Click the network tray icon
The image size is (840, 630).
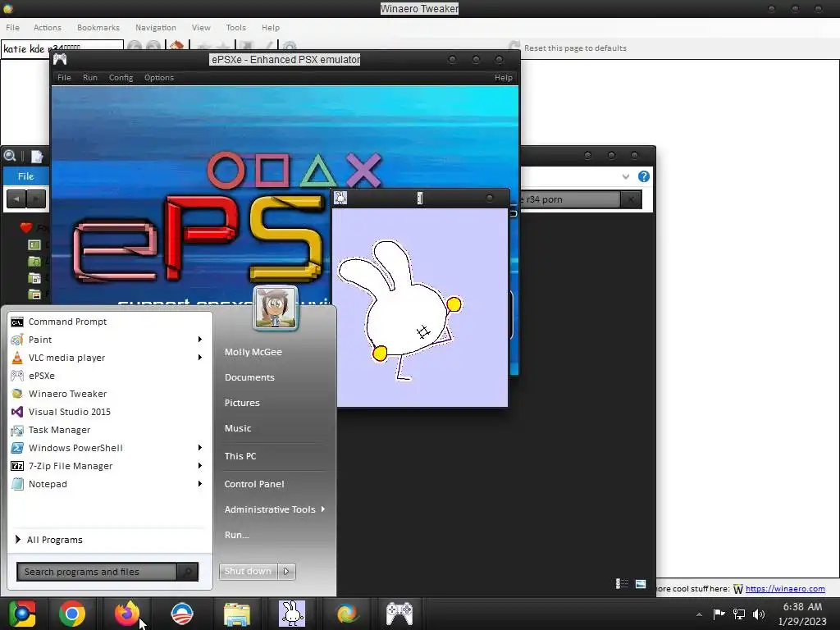739,614
